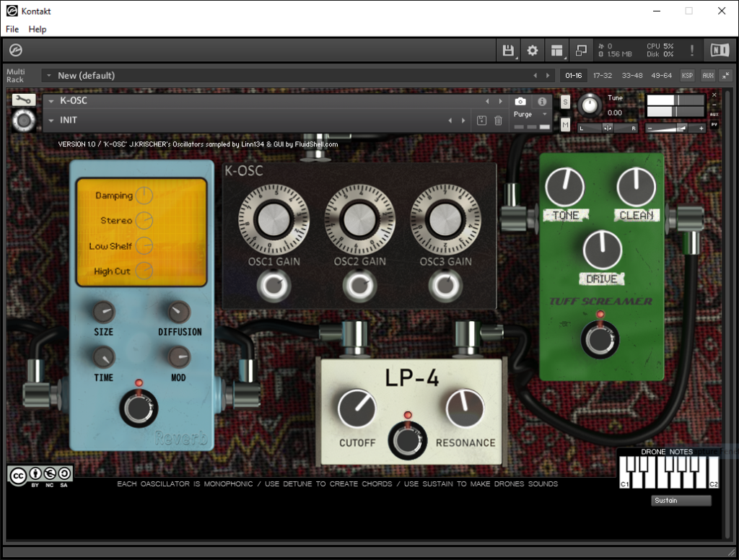Load previous snapshot before INIT

[450, 121]
